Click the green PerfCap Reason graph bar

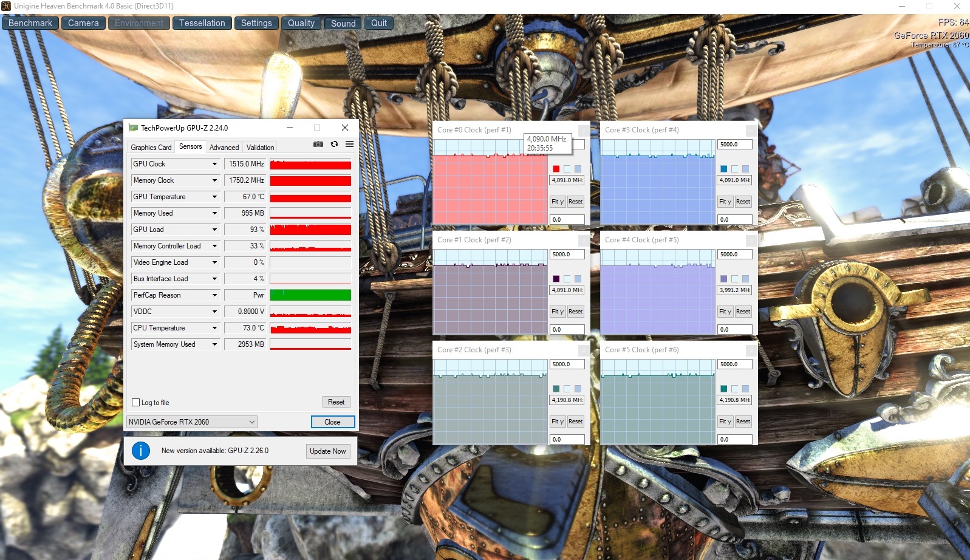coord(310,295)
